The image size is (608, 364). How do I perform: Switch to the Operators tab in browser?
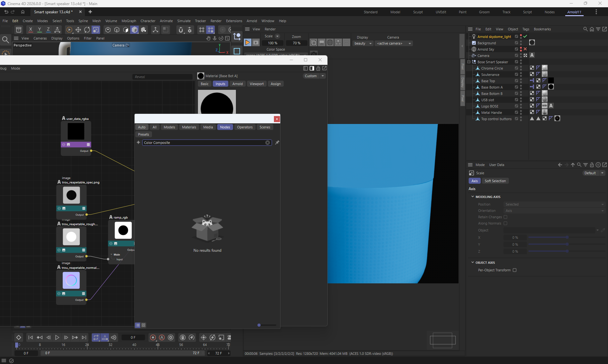(244, 127)
